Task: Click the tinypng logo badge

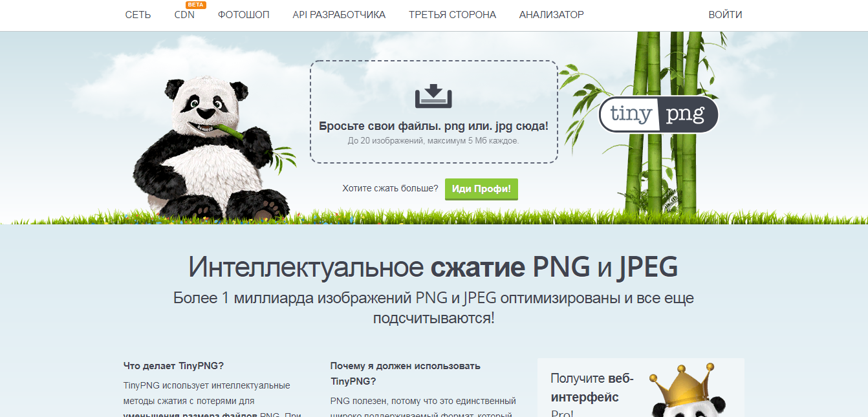Action: 658,115
